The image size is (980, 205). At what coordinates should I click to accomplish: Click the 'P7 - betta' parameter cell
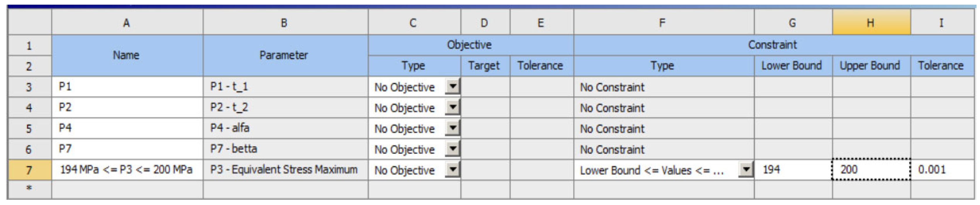[285, 149]
